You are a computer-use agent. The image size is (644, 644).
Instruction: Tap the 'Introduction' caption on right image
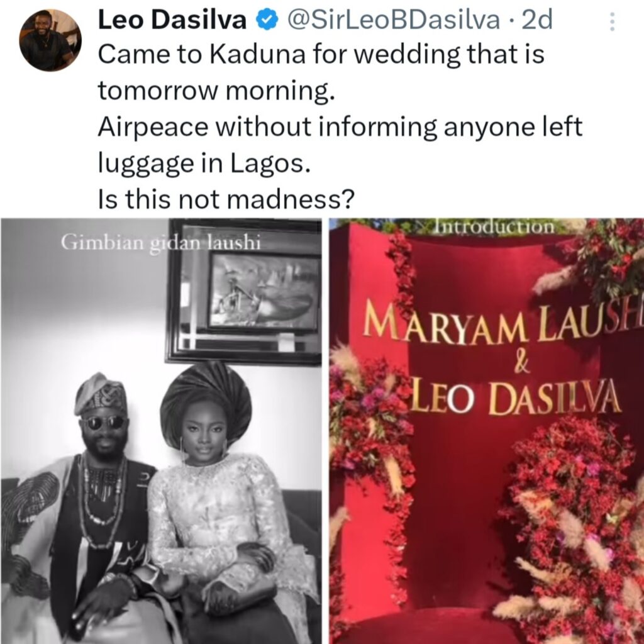click(x=494, y=226)
